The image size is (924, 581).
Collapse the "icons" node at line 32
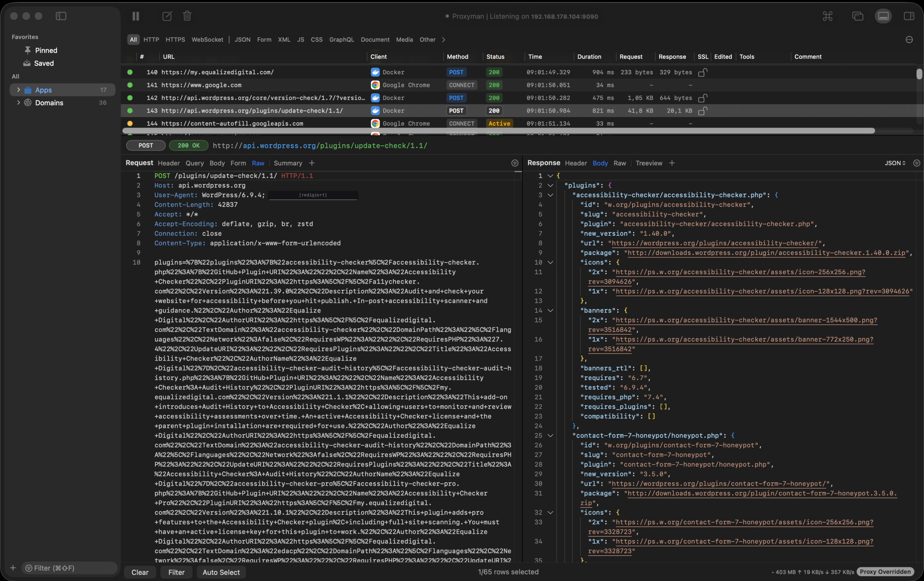pos(550,512)
